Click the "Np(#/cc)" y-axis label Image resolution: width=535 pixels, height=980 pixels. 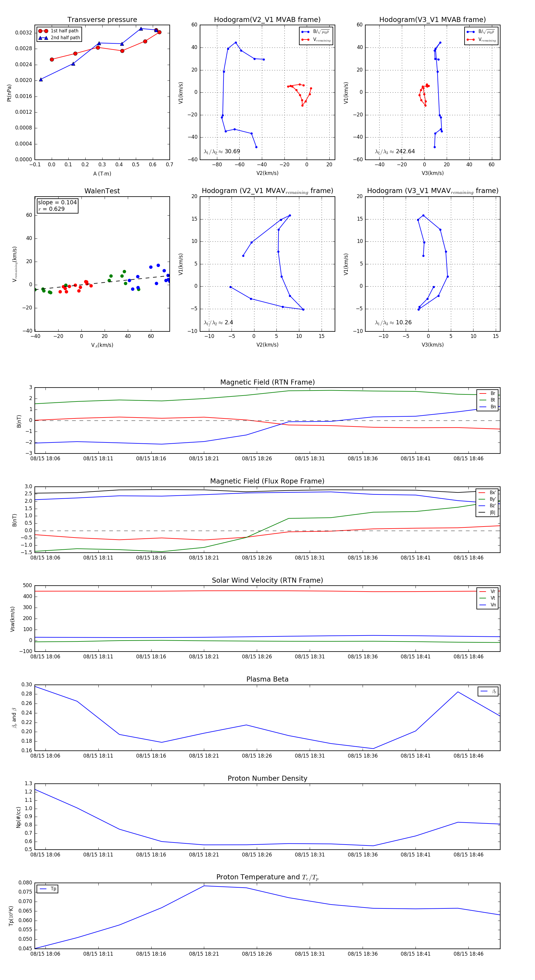[x=18, y=817]
